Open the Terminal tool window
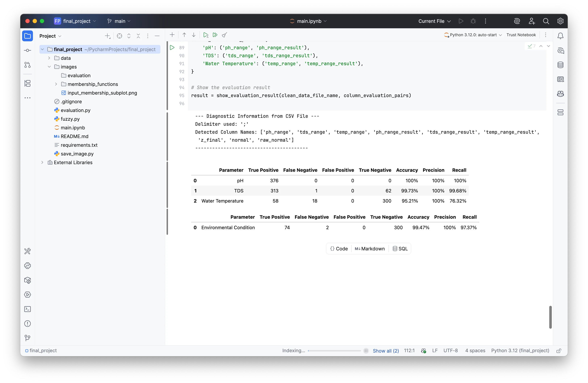This screenshot has width=588, height=383. coord(27,309)
